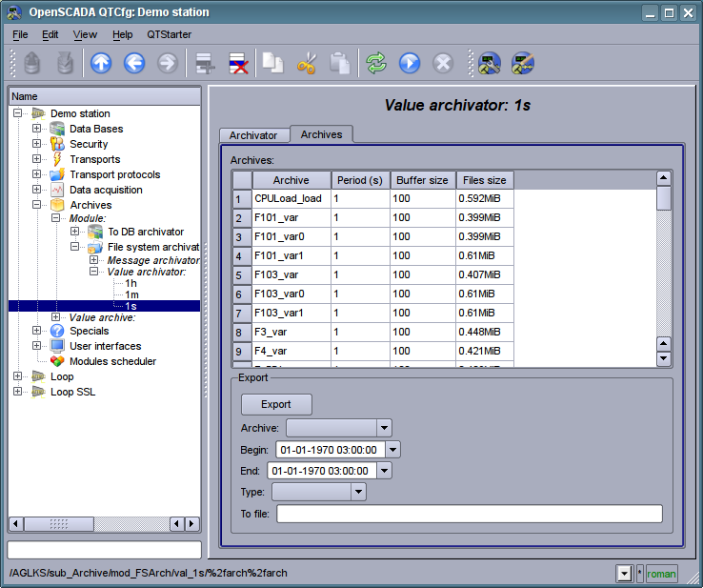Click the Specials question mark icon
This screenshot has width=703, height=588.
tap(57, 331)
